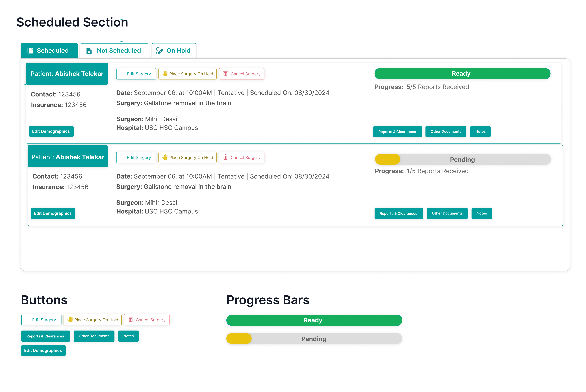Viewport: 586px width, 392px height.
Task: Click the green Ready progress bar in first card
Action: tap(463, 74)
